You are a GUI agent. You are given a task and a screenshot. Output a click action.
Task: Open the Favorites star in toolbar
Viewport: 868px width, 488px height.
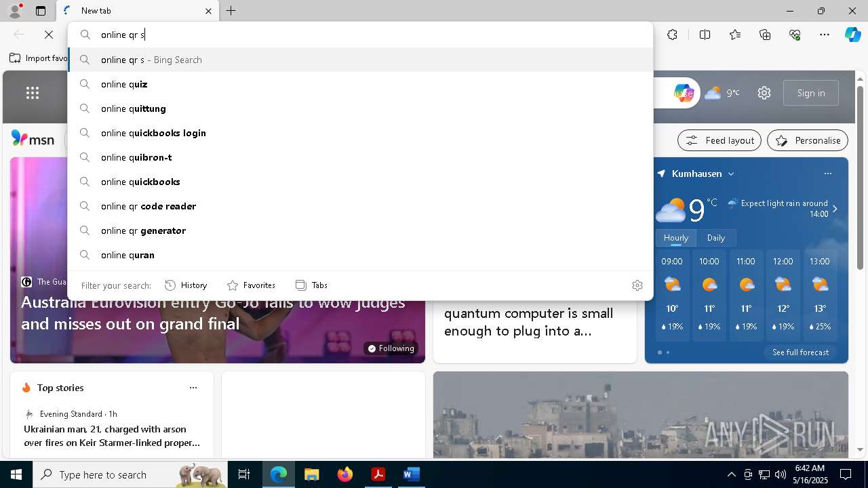[735, 35]
